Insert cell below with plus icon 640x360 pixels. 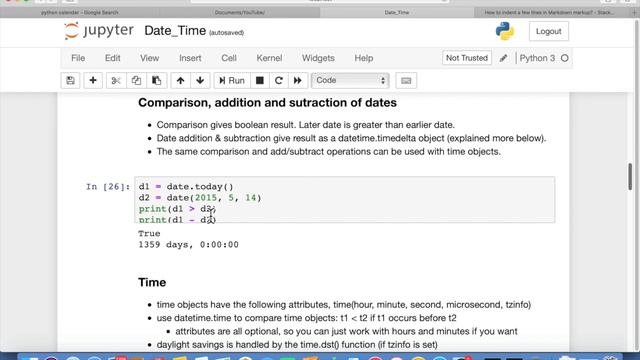93,80
